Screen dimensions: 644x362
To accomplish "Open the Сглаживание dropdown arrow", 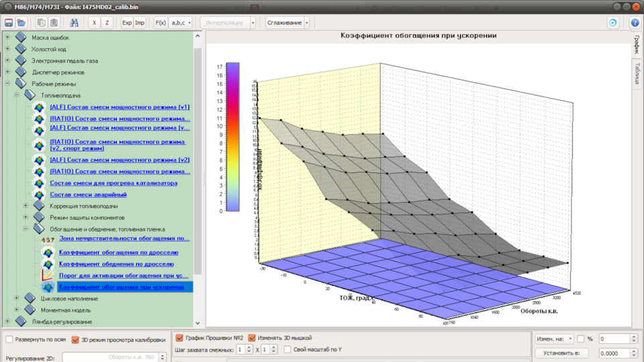I will pos(307,23).
